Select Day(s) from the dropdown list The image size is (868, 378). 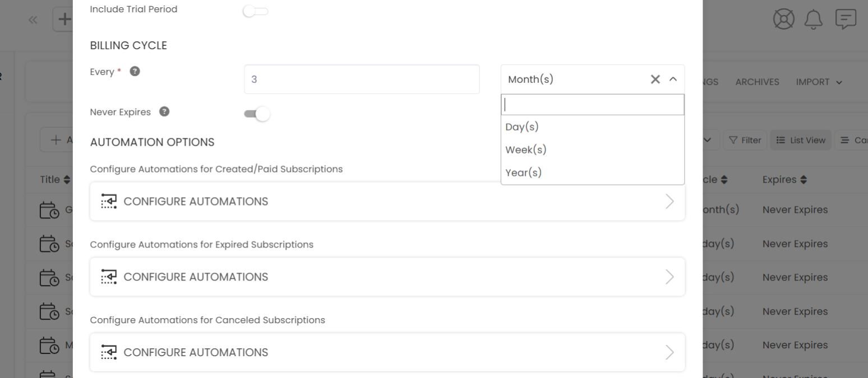[522, 127]
